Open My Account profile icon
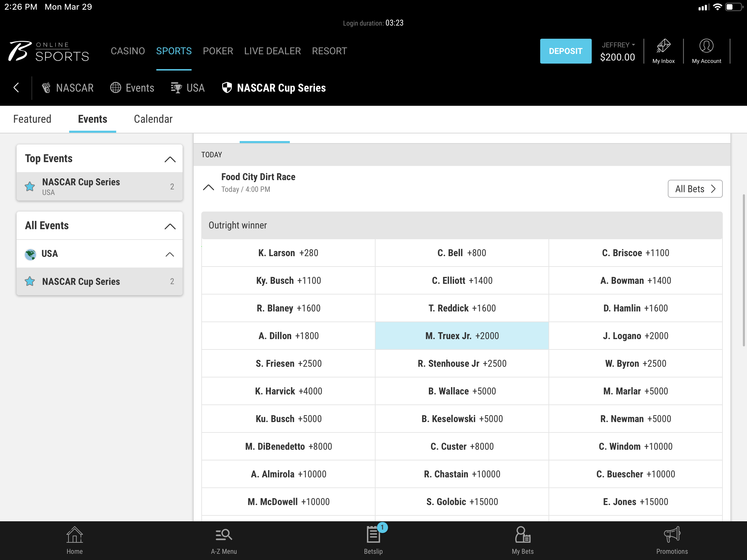 tap(706, 46)
